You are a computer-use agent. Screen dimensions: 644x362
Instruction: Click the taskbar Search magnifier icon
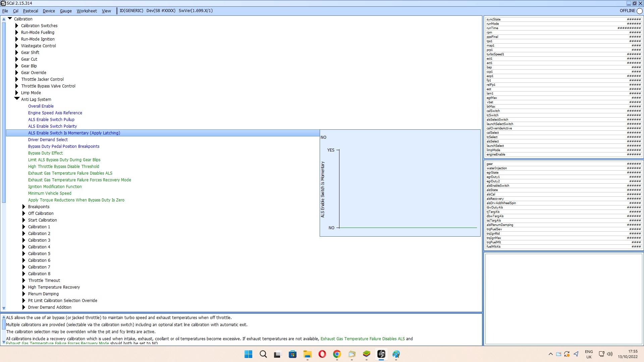point(263,354)
